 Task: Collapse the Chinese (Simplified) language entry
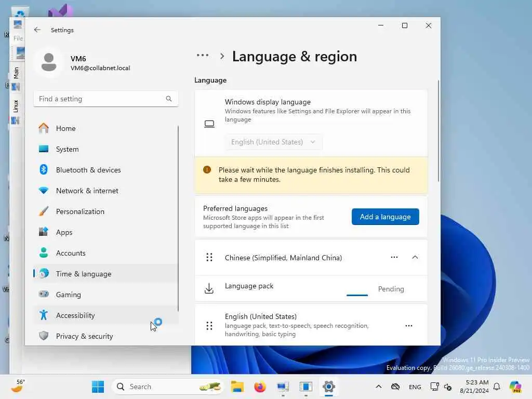click(x=415, y=257)
